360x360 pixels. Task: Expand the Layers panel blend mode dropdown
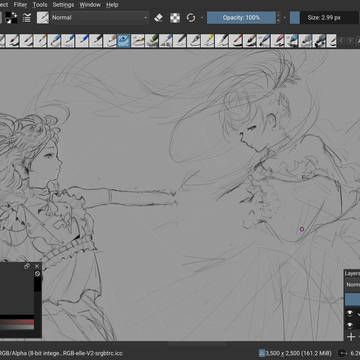click(353, 285)
